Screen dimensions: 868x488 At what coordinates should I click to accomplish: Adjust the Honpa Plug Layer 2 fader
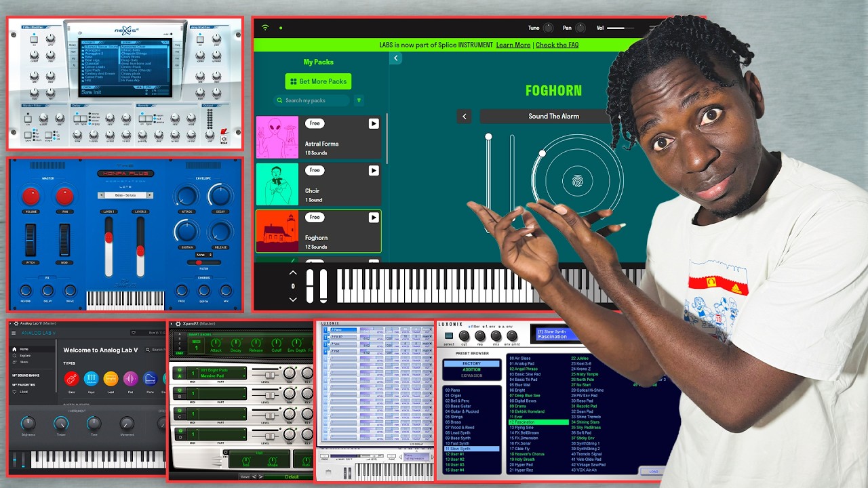(140, 247)
